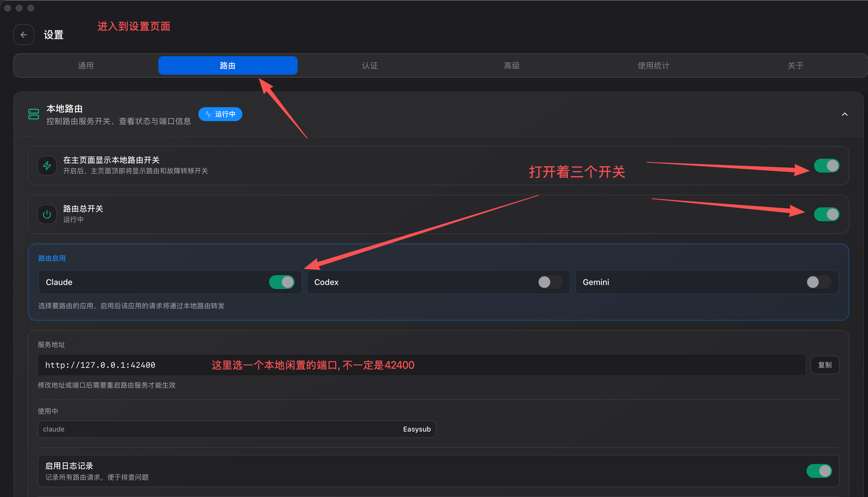
Task: Toggle the 启用日志记录 switch
Action: click(x=819, y=471)
